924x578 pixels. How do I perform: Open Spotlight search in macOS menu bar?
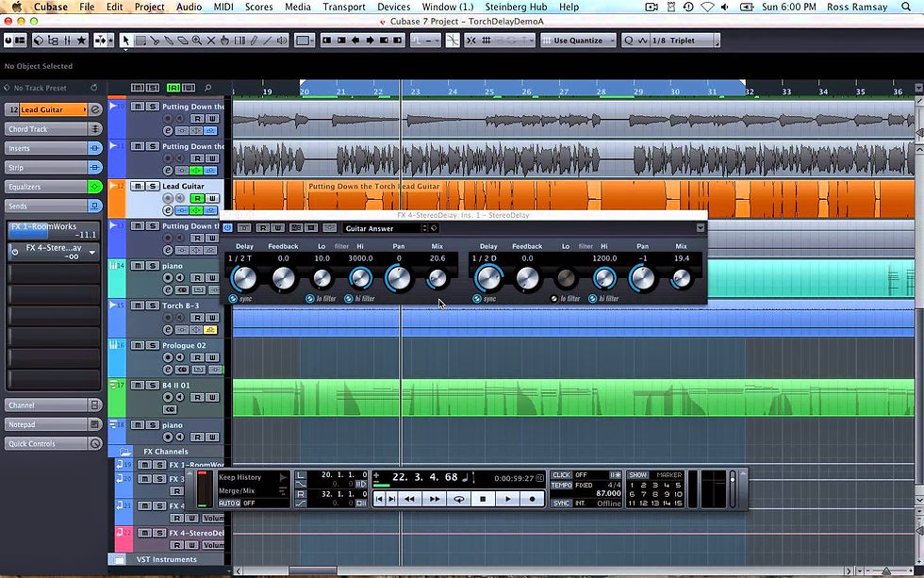pyautogui.click(x=906, y=7)
